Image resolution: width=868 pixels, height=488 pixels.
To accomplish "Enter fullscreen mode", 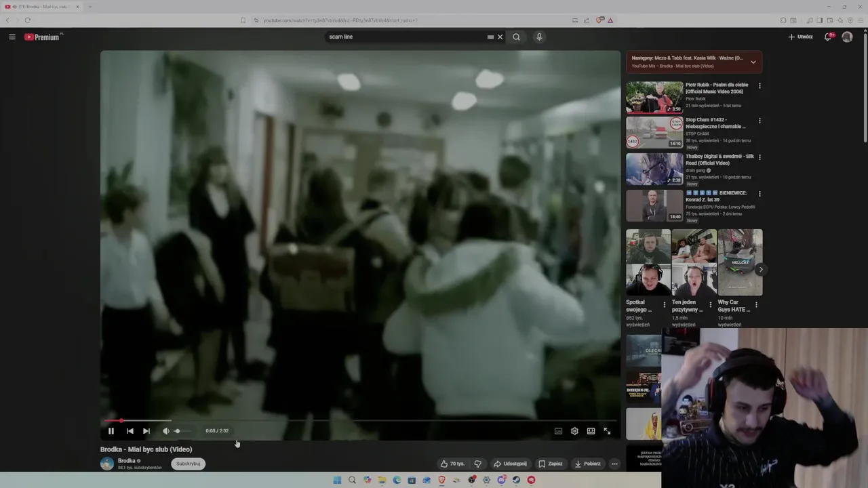I will (x=607, y=431).
